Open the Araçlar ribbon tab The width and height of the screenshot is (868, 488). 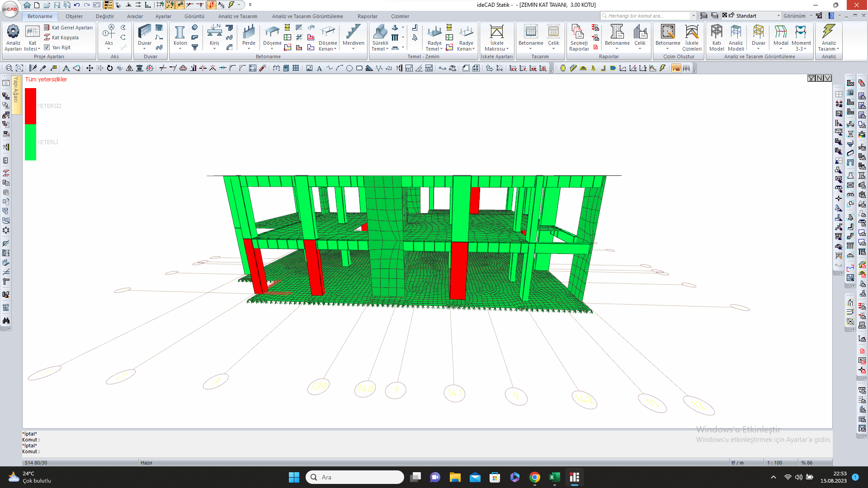click(135, 16)
